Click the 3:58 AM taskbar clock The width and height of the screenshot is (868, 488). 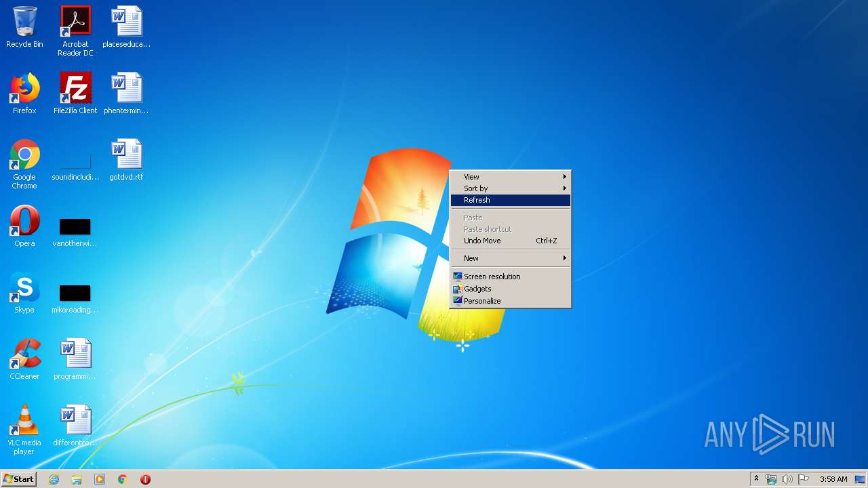pos(833,479)
